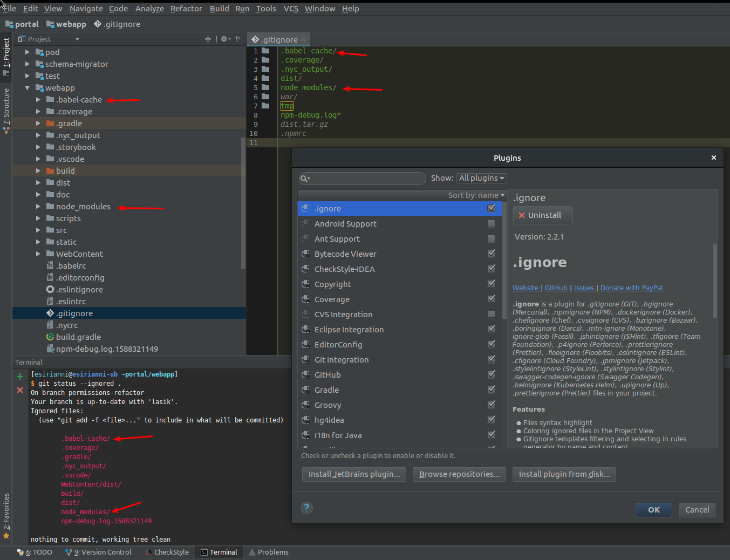The height and width of the screenshot is (560, 730).
Task: Switch to the Version Control tool window
Action: coord(98,552)
